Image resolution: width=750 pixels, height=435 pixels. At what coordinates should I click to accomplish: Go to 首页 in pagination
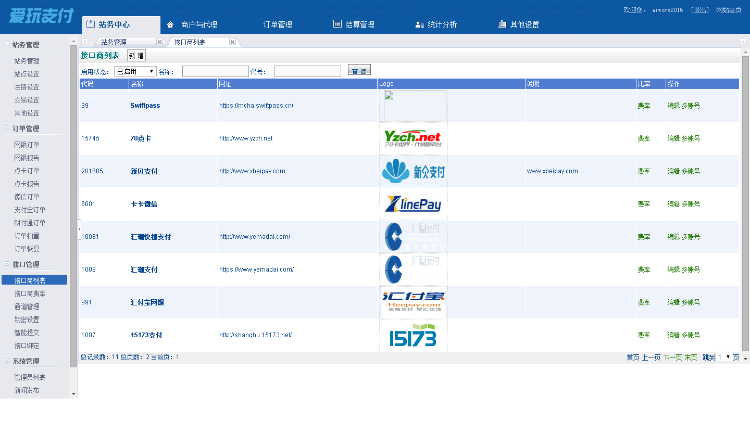tap(633, 357)
